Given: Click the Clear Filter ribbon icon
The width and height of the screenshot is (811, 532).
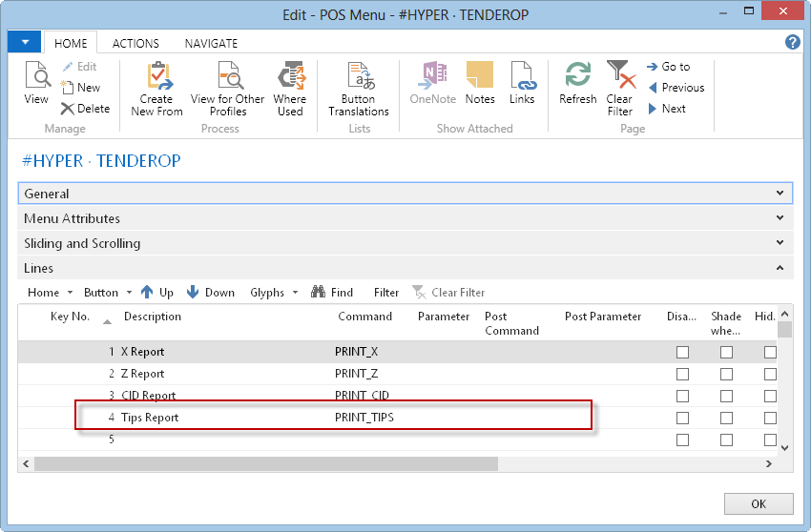Looking at the screenshot, I should [x=620, y=76].
